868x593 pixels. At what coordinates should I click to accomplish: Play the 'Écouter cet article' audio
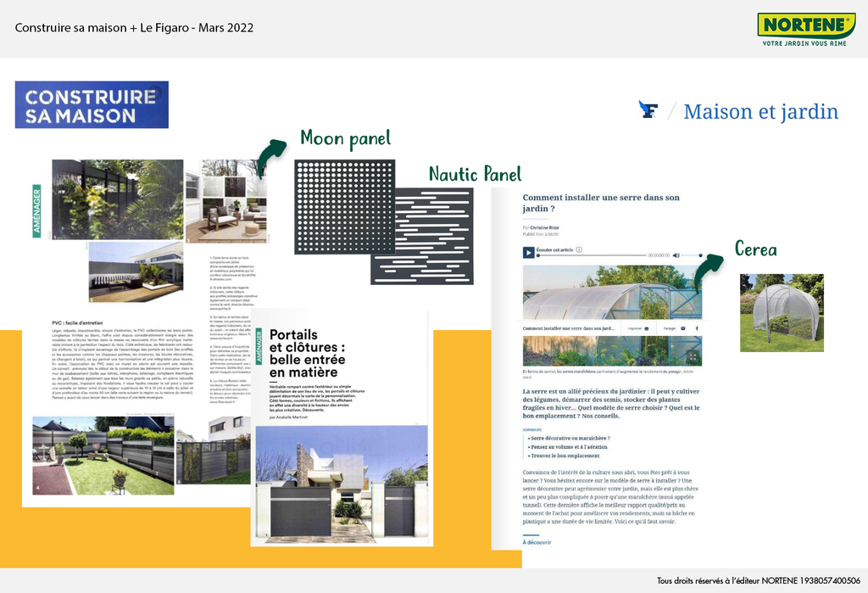[x=529, y=253]
